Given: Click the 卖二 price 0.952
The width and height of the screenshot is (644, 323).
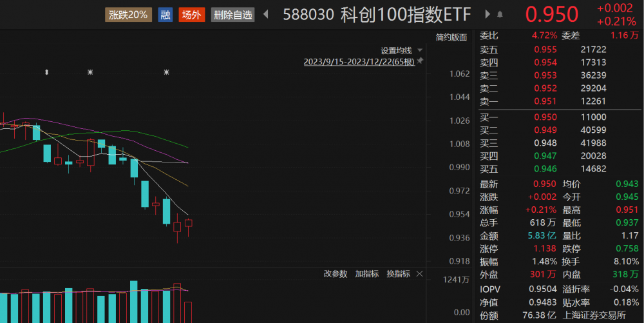Looking at the screenshot, I should (545, 88).
